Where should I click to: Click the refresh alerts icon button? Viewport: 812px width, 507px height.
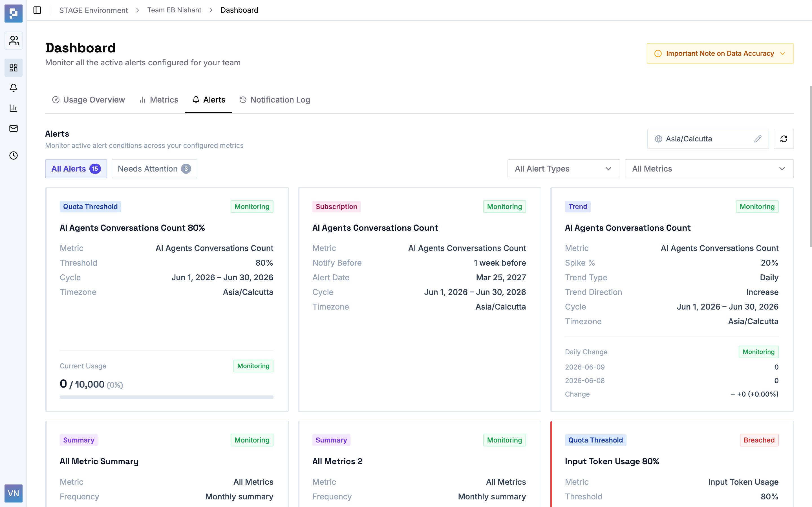click(x=784, y=139)
